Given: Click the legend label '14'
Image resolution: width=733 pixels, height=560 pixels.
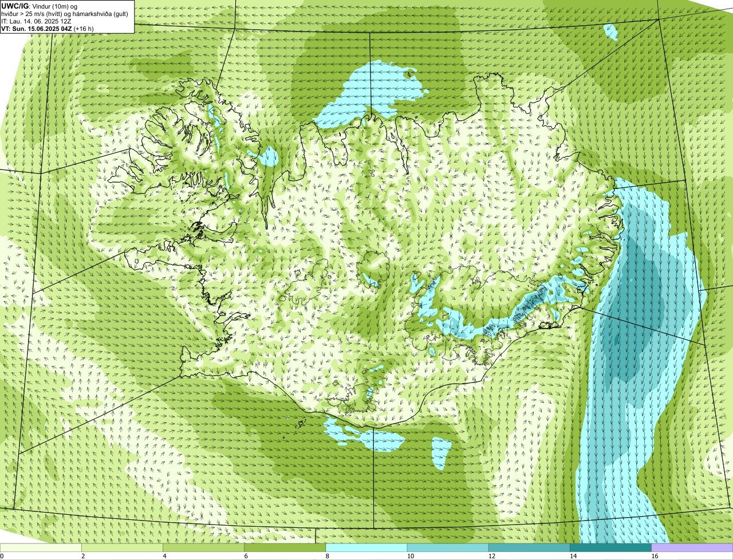Looking at the screenshot, I should coord(573,556).
